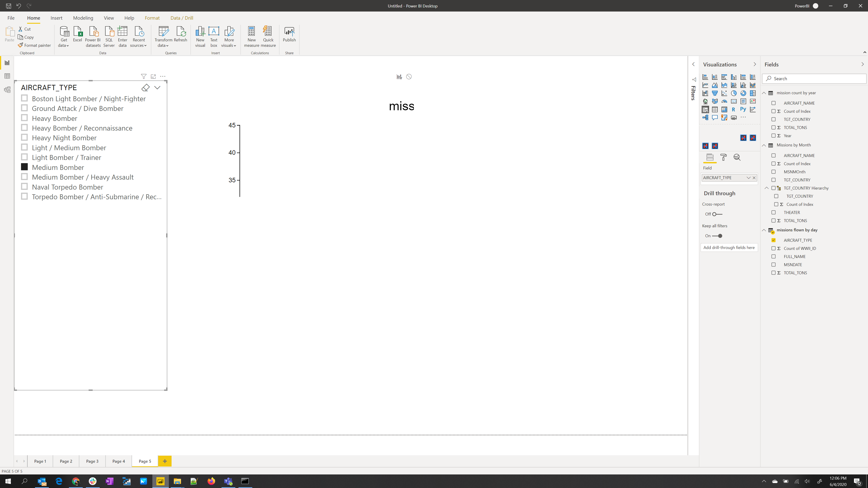This screenshot has width=868, height=488.
Task: Open the Modeling ribbon tab
Action: click(83, 18)
